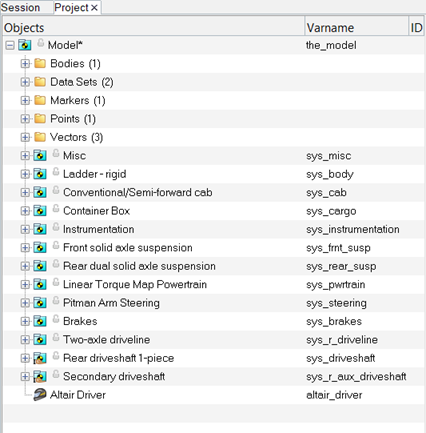Collapse the Model root node

click(10, 45)
